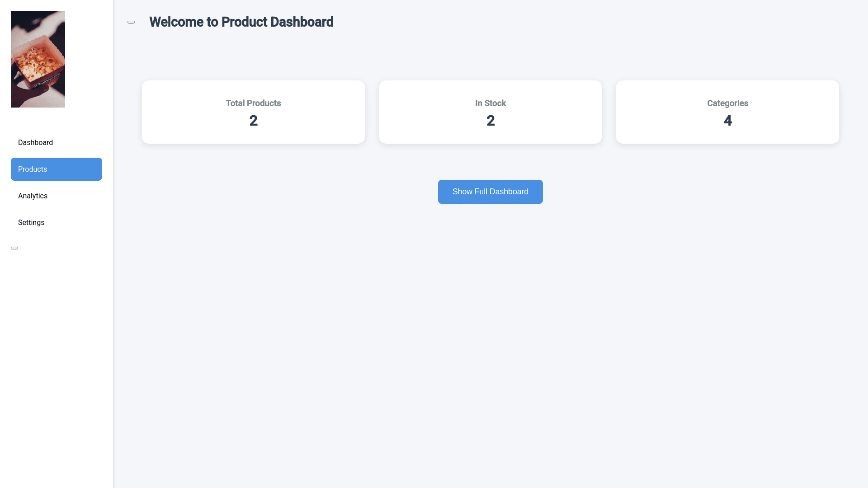The height and width of the screenshot is (488, 868).
Task: Click the In Stock label text
Action: (490, 103)
